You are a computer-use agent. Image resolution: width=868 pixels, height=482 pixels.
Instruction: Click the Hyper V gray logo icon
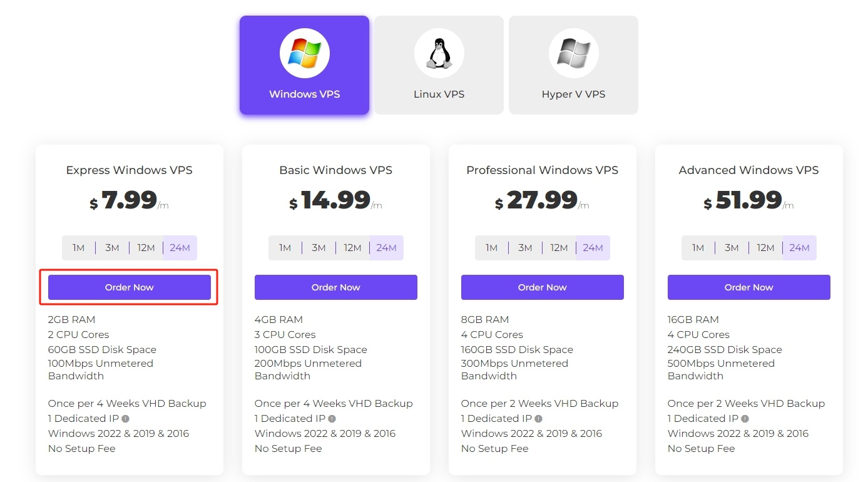[573, 53]
